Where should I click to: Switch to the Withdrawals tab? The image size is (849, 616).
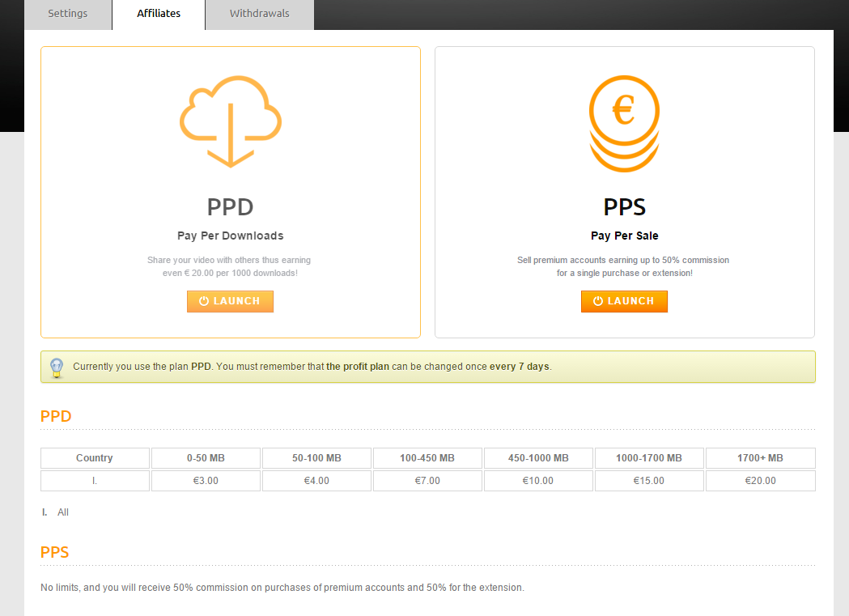click(259, 15)
